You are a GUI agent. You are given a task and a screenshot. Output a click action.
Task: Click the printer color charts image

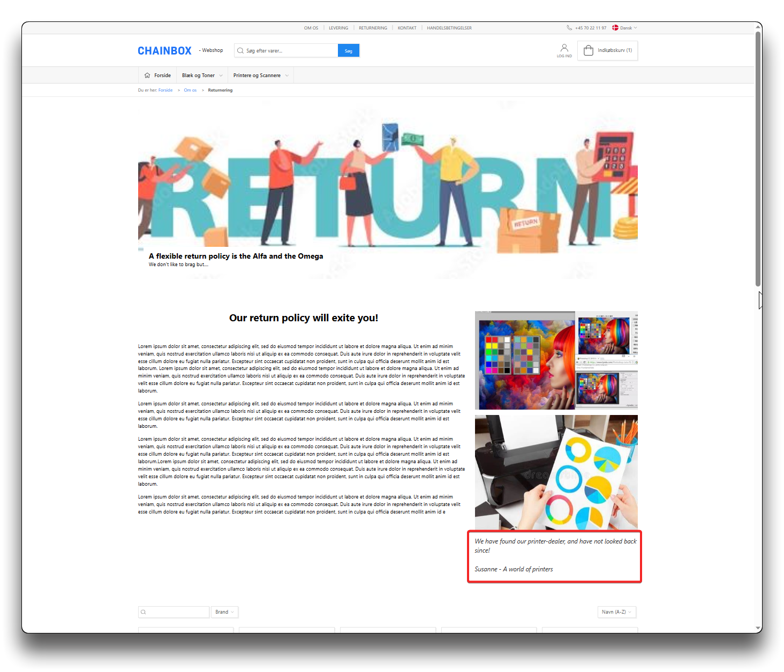pyautogui.click(x=556, y=472)
